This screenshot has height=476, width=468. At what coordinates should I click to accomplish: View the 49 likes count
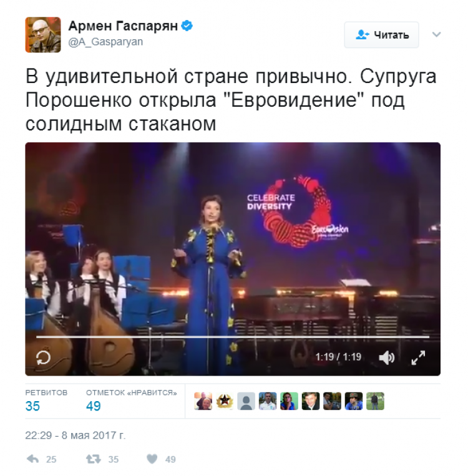point(131,400)
